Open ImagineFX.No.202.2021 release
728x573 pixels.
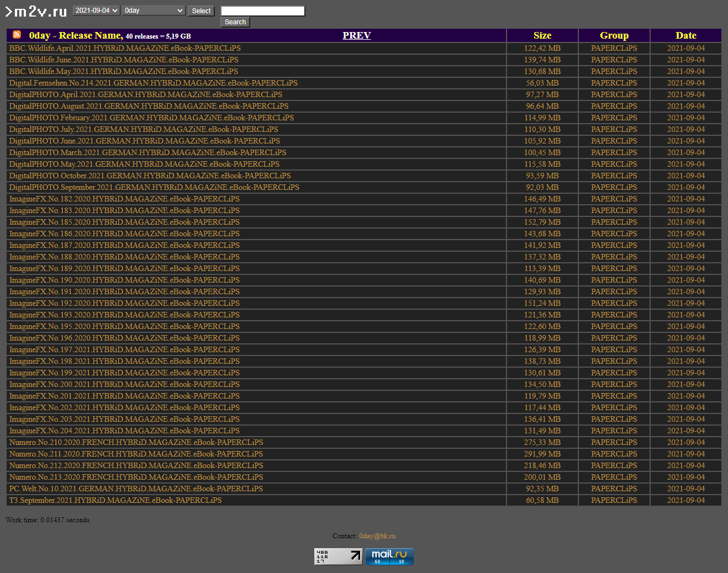tap(124, 407)
